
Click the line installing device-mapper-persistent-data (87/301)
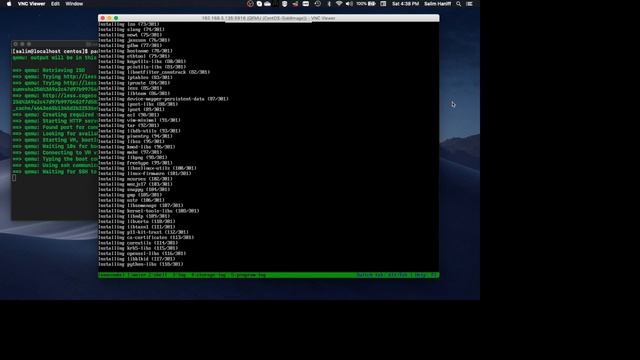(x=163, y=99)
